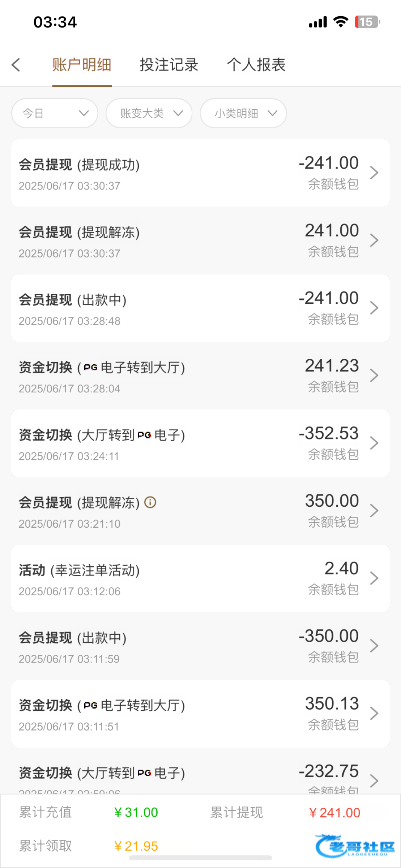This screenshot has width=401, height=868.
Task: Open chevron for 03:28:04 PG电子转到大厅 241.23
Action: [x=374, y=376]
